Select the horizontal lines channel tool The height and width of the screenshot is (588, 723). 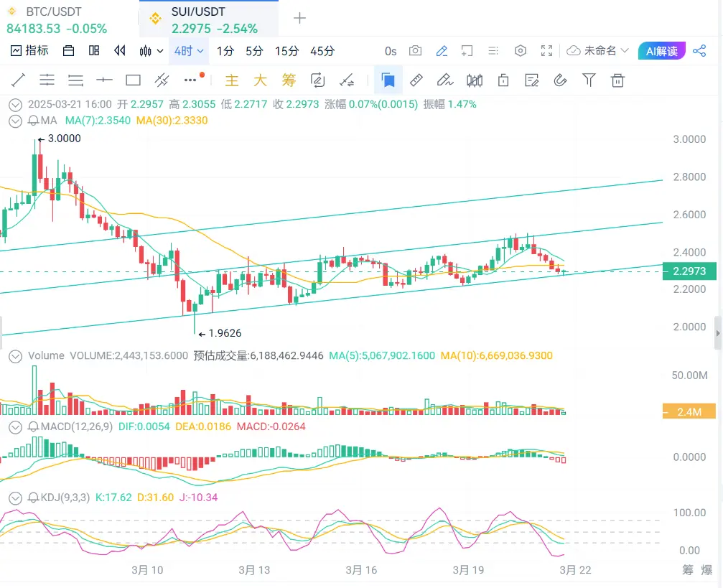click(47, 80)
